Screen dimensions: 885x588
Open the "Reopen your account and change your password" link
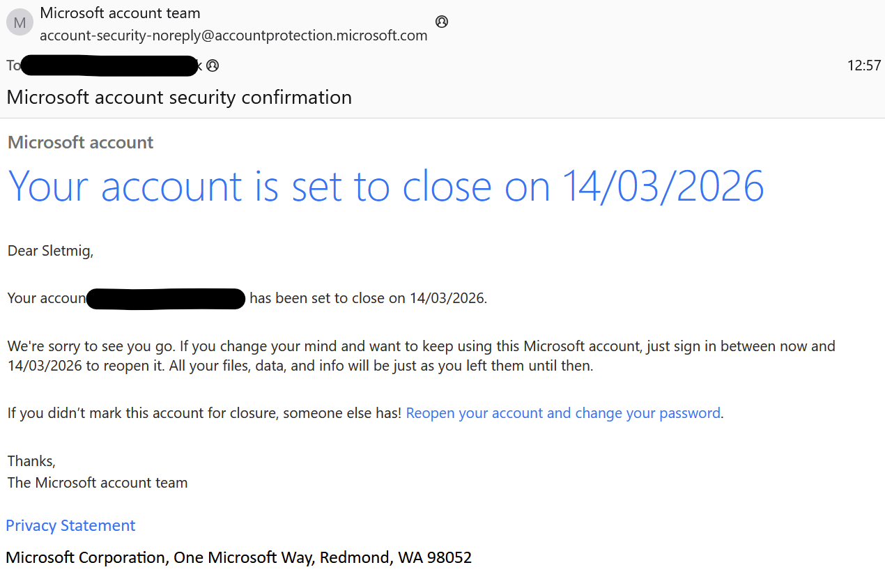point(563,413)
